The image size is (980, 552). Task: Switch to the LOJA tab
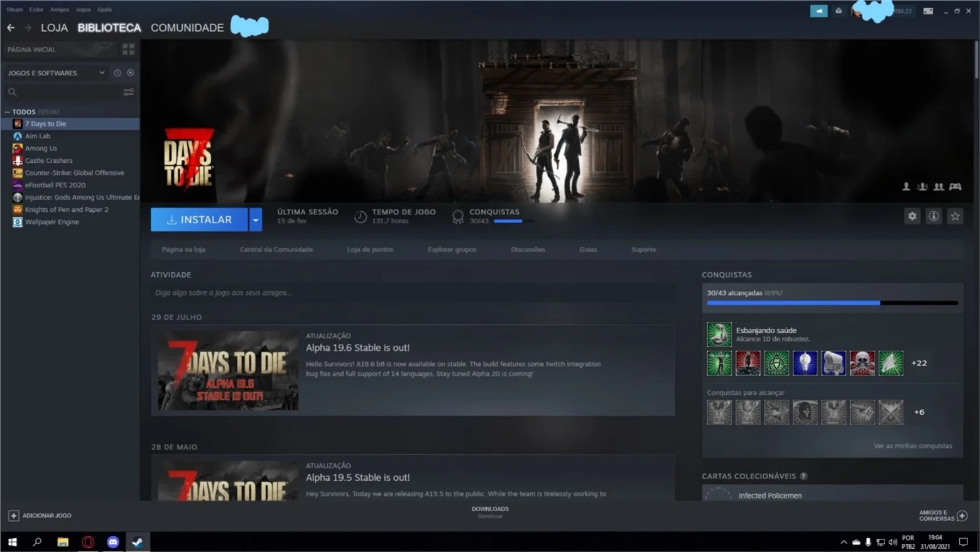coord(54,28)
